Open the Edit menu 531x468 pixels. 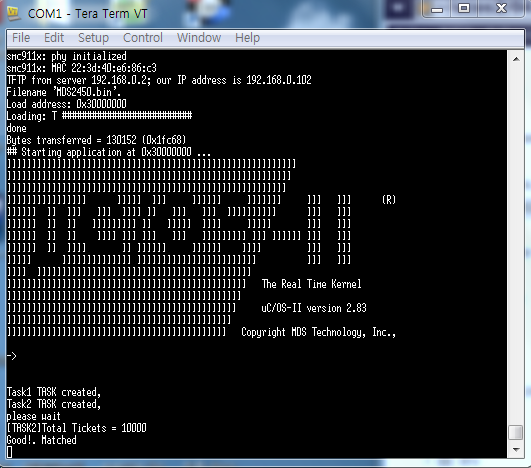click(54, 38)
